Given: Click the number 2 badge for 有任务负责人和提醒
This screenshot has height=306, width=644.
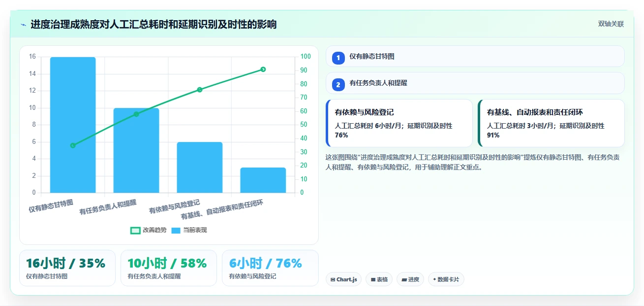Looking at the screenshot, I should [338, 85].
